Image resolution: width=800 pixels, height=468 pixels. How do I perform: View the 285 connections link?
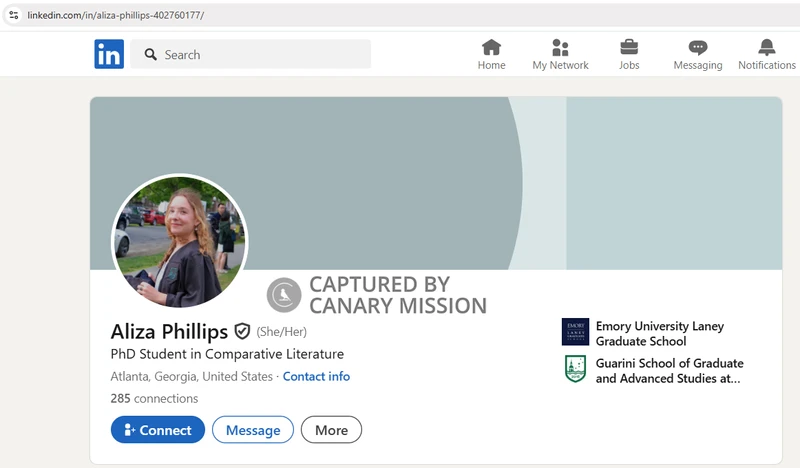[x=154, y=399]
